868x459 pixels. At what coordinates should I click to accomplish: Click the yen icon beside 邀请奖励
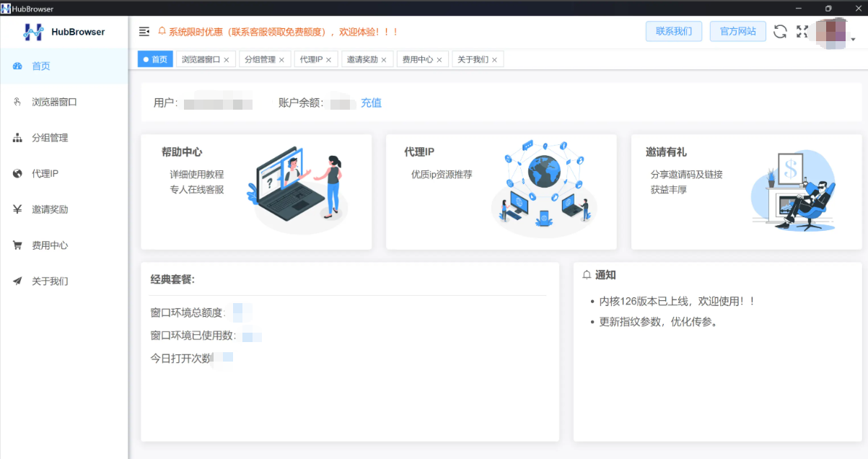[x=17, y=209]
